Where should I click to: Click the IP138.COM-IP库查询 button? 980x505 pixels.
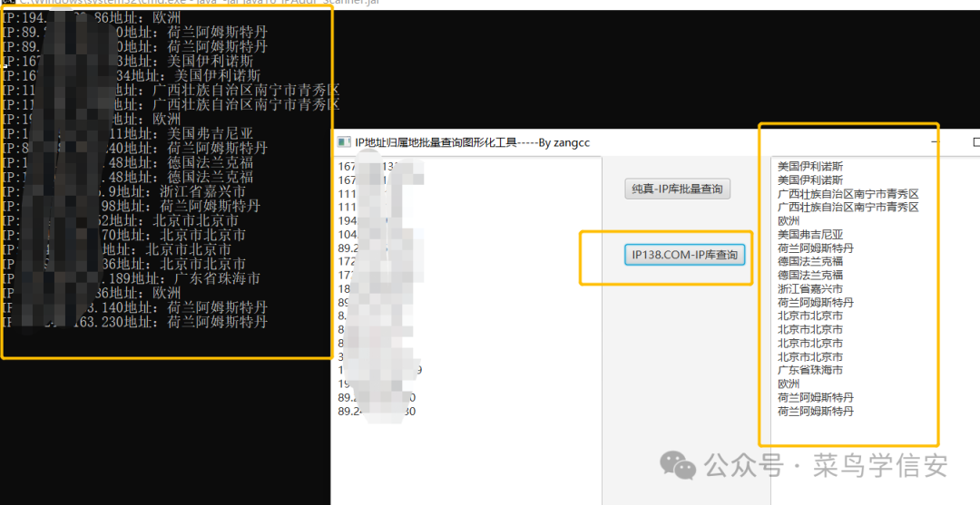pos(684,255)
